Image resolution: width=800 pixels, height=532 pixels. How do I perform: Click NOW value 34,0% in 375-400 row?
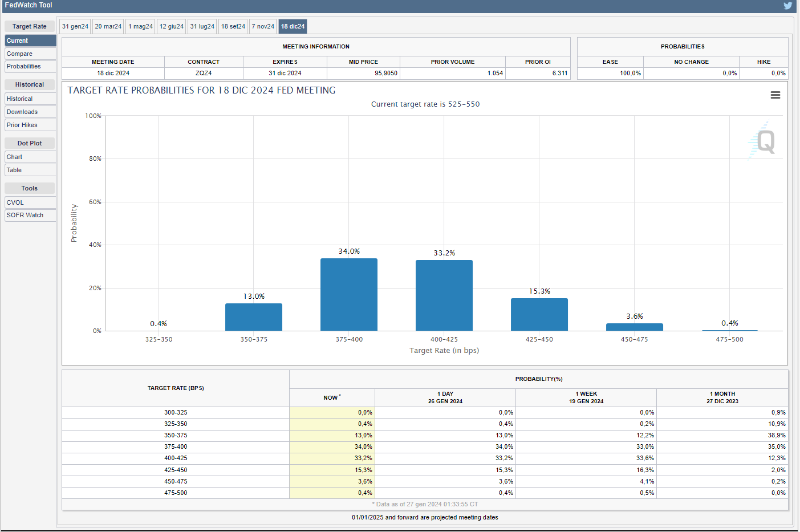[332, 446]
